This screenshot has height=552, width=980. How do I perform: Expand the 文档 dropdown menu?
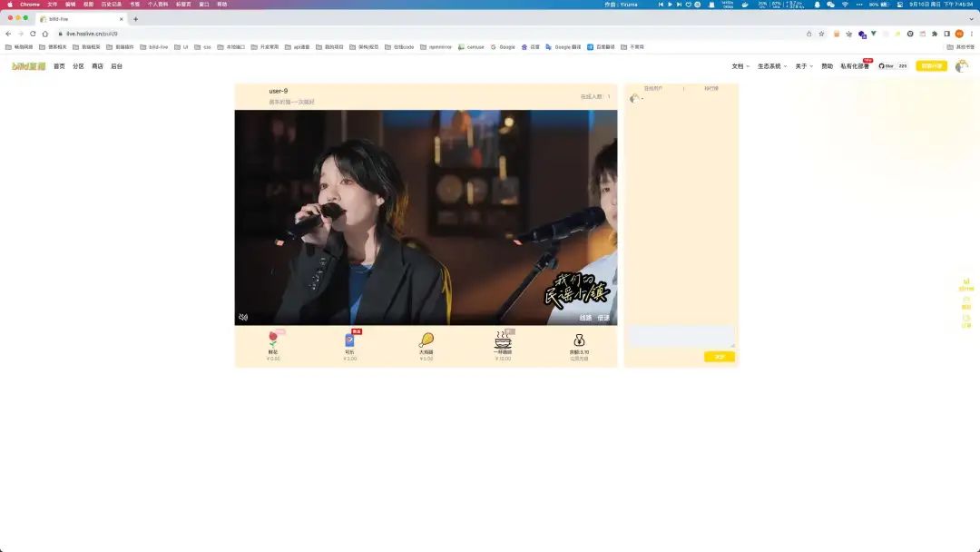pyautogui.click(x=740, y=66)
